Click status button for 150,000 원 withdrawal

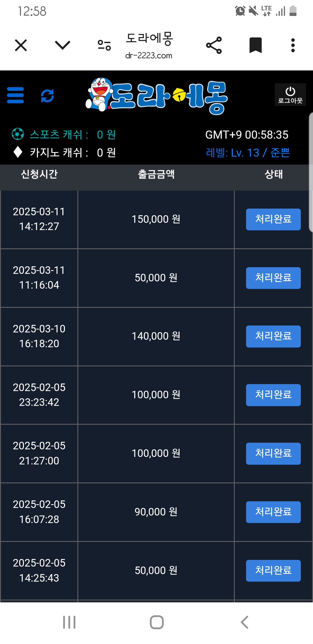pyautogui.click(x=273, y=219)
